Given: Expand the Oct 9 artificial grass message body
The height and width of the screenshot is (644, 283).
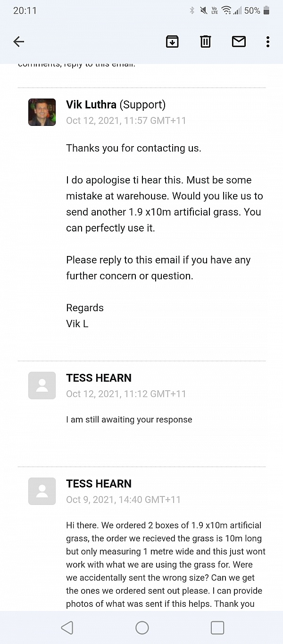Looking at the screenshot, I should (165, 564).
